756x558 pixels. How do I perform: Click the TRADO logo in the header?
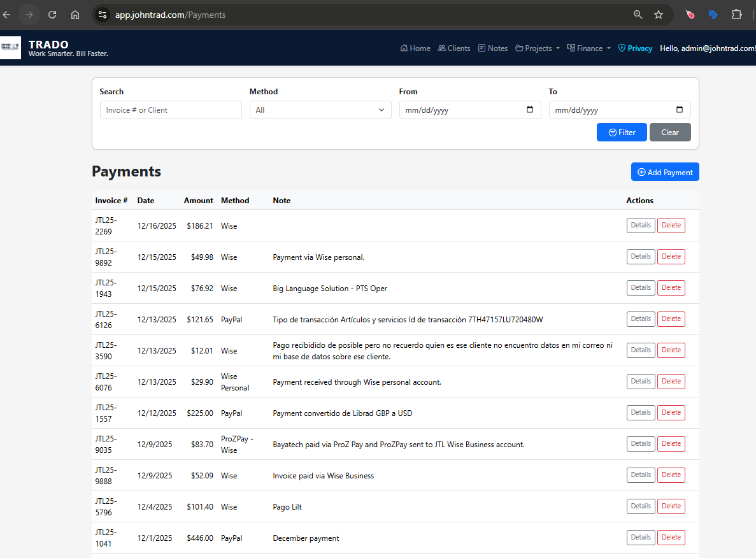pyautogui.click(x=10, y=48)
